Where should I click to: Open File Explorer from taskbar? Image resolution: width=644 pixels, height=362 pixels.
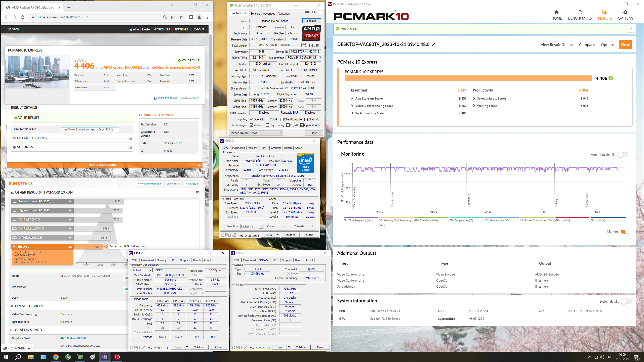pyautogui.click(x=31, y=357)
